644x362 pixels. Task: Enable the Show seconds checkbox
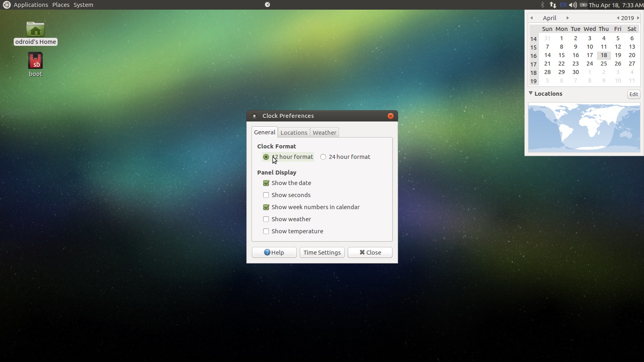pyautogui.click(x=266, y=195)
